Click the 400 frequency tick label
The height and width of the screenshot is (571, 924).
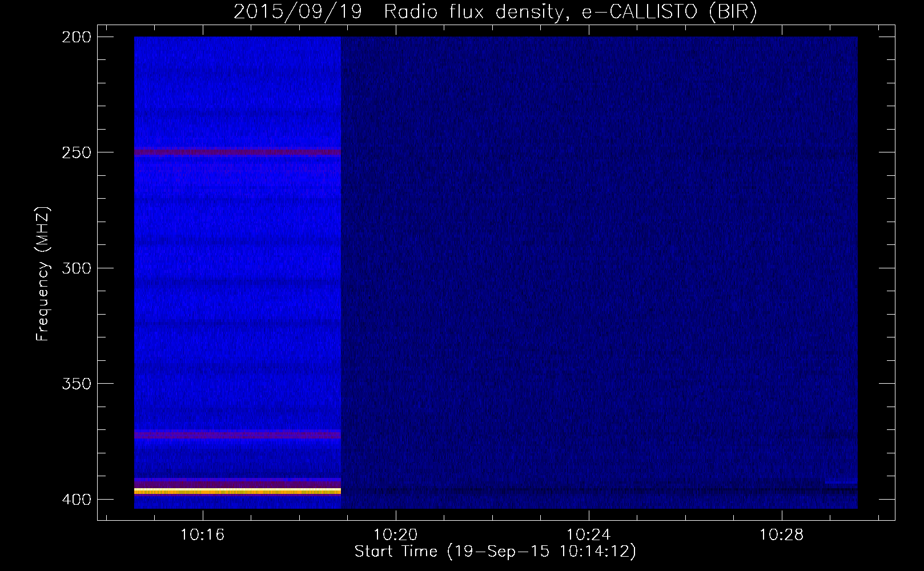pos(77,500)
